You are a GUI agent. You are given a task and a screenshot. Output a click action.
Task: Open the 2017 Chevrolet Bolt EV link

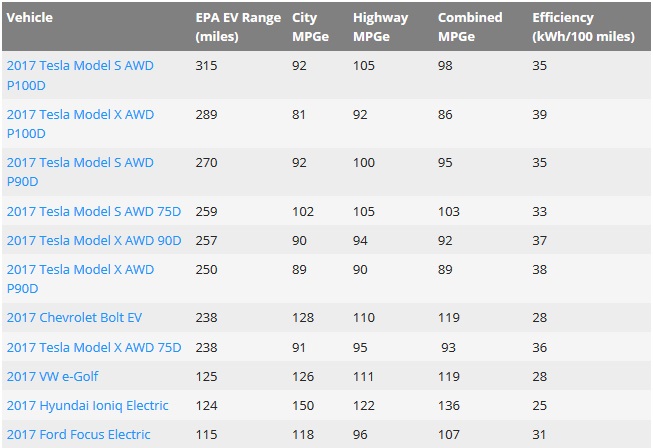[x=74, y=318]
